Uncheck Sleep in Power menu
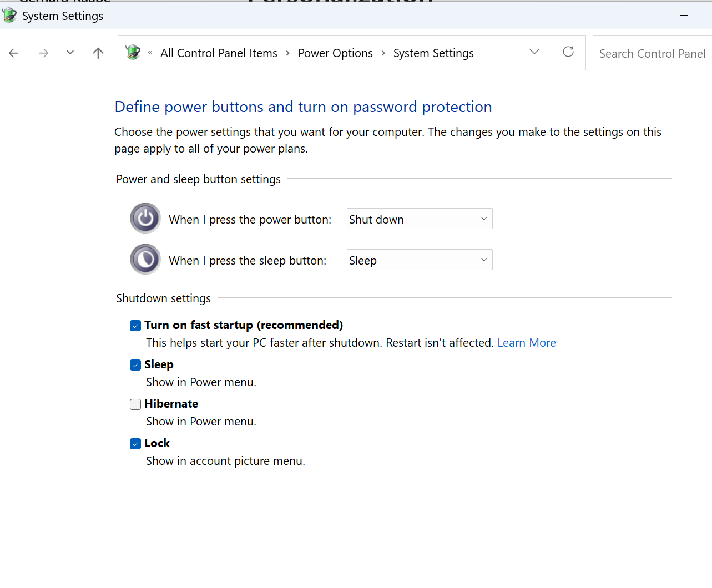 (135, 365)
